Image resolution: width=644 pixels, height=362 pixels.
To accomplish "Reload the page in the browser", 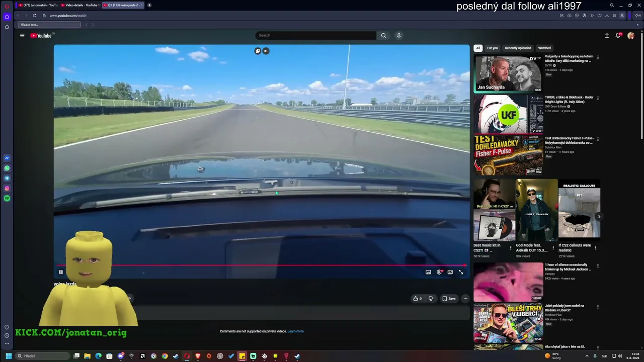I will (x=34, y=16).
